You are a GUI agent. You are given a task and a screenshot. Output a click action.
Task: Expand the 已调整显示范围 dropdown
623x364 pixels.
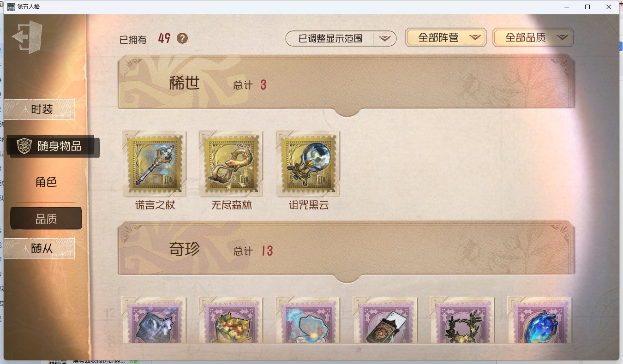[341, 38]
